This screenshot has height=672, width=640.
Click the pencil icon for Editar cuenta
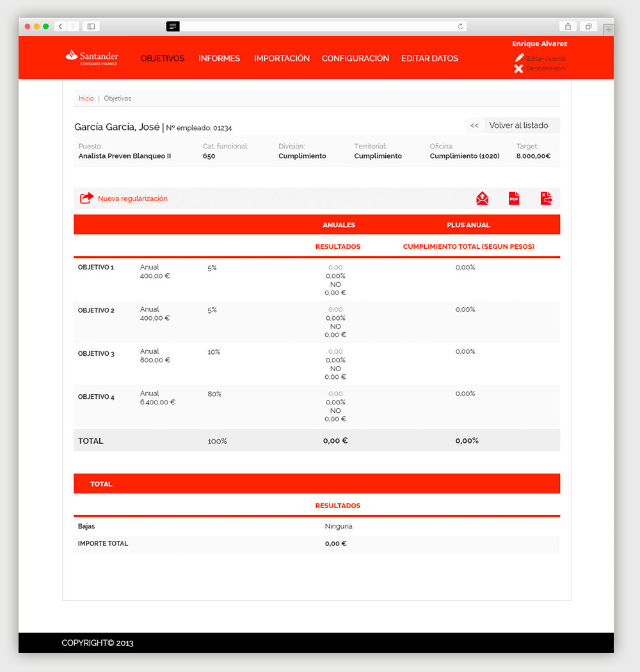click(519, 58)
